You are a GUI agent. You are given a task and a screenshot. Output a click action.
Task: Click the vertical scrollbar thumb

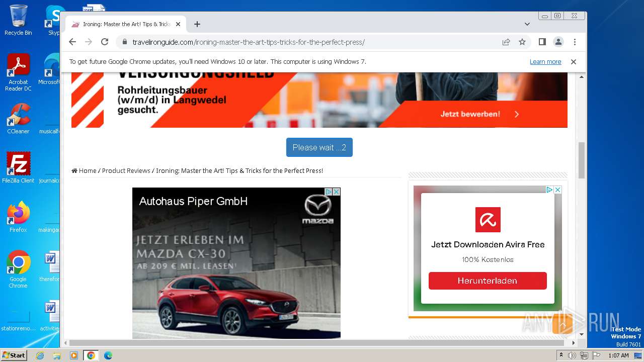tap(582, 160)
